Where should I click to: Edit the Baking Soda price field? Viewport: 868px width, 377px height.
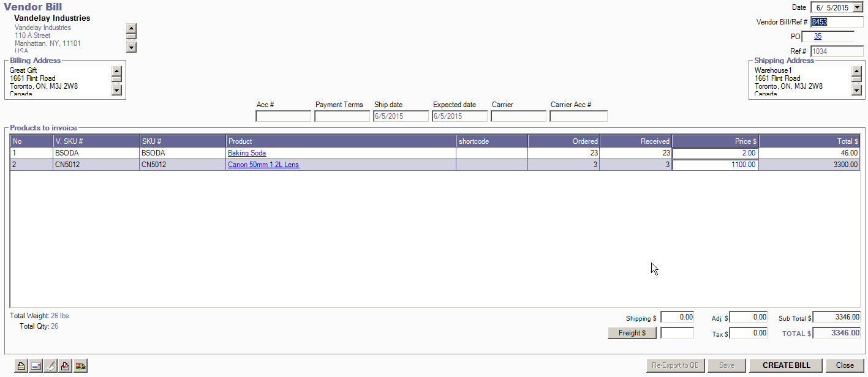pos(715,153)
